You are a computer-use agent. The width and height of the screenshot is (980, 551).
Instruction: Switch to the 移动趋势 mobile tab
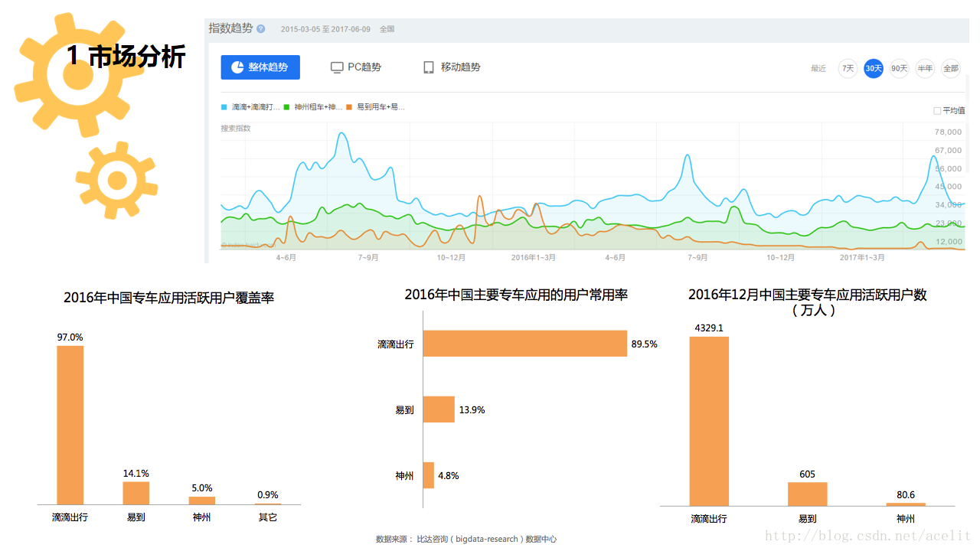[x=452, y=67]
